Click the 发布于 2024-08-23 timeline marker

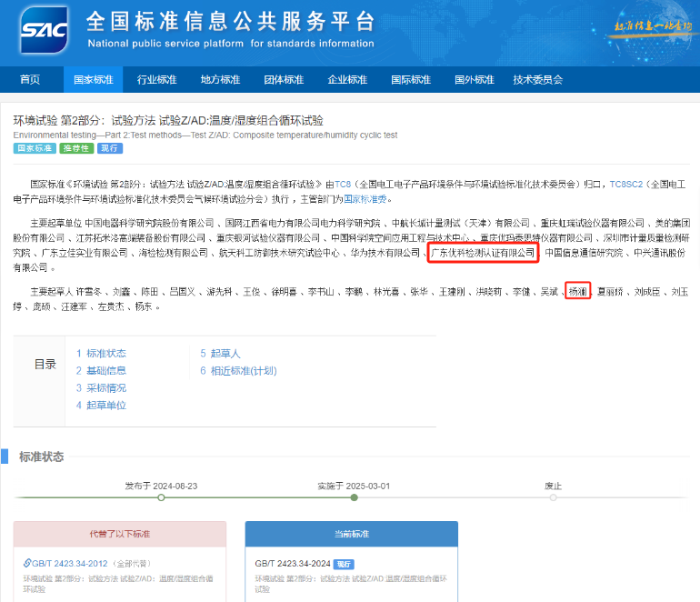tap(161, 497)
